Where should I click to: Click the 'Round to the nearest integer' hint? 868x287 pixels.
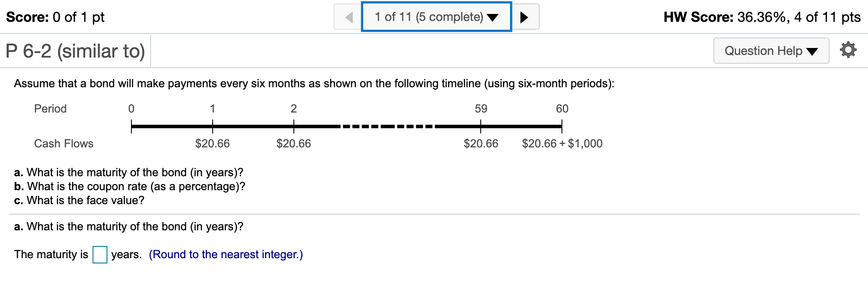(x=226, y=254)
